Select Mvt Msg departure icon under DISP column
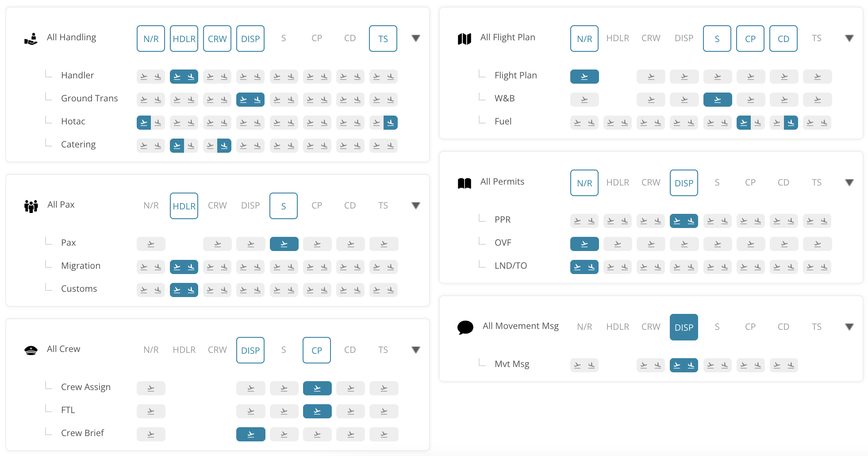Viewport: 868px width, 456px height. (x=677, y=365)
